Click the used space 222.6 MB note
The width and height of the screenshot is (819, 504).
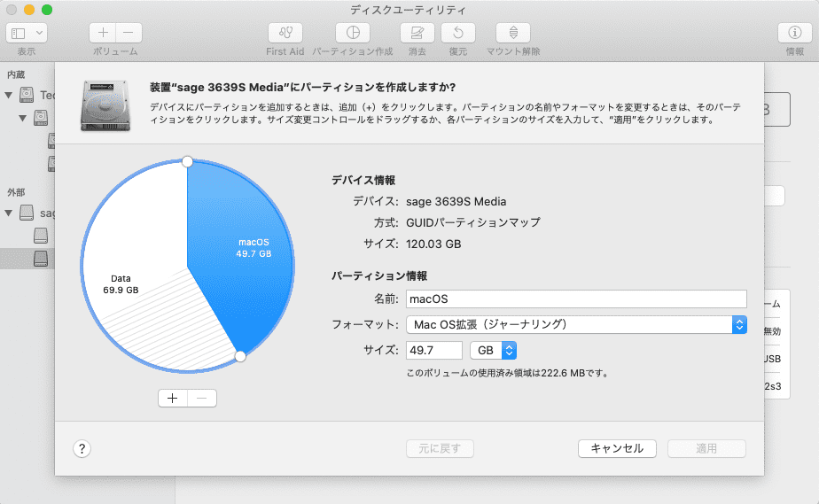pyautogui.click(x=507, y=373)
